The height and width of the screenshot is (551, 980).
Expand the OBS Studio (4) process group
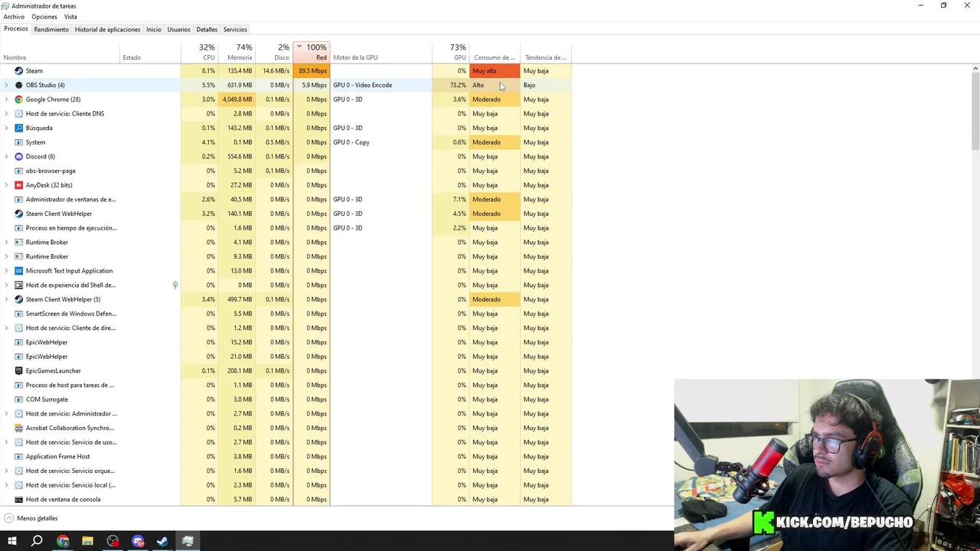7,85
